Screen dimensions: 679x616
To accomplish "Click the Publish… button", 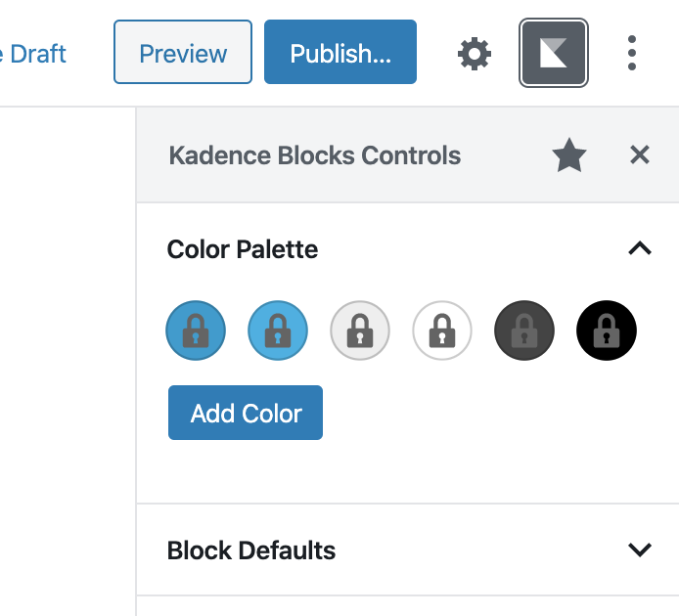I will point(340,52).
